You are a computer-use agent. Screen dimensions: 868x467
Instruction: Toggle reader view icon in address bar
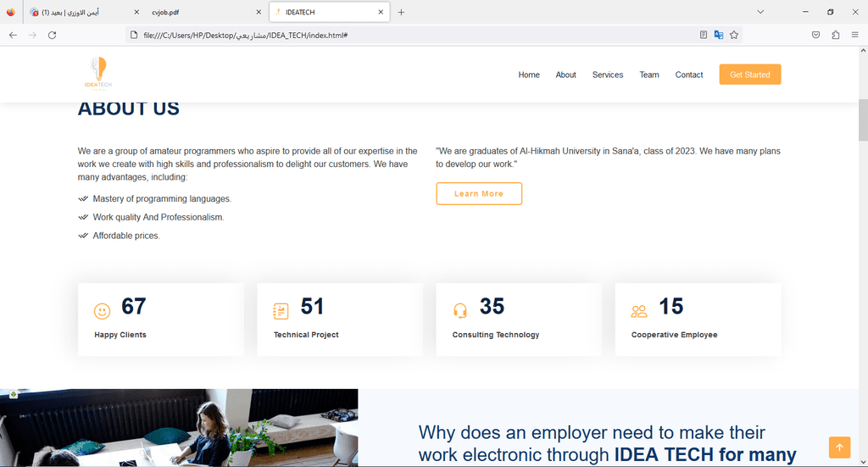703,35
